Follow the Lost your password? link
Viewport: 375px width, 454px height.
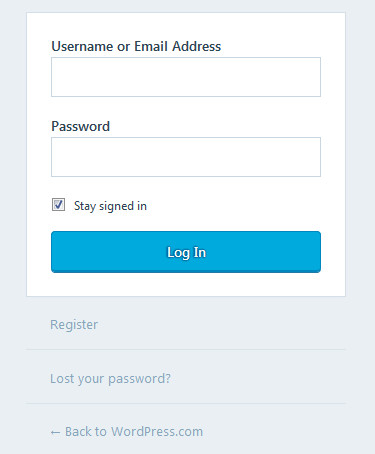click(x=110, y=379)
